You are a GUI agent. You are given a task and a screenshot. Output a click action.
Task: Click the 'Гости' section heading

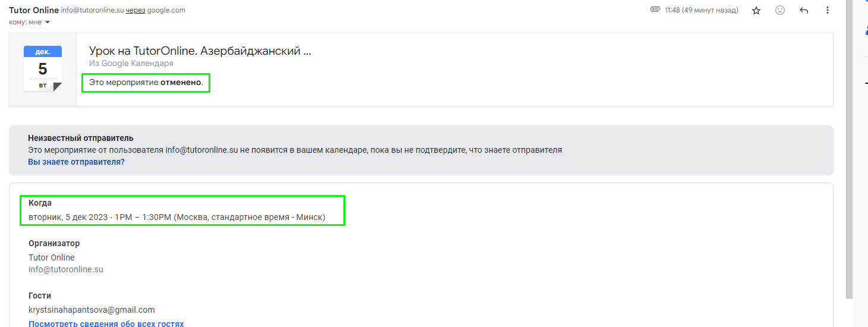(40, 295)
